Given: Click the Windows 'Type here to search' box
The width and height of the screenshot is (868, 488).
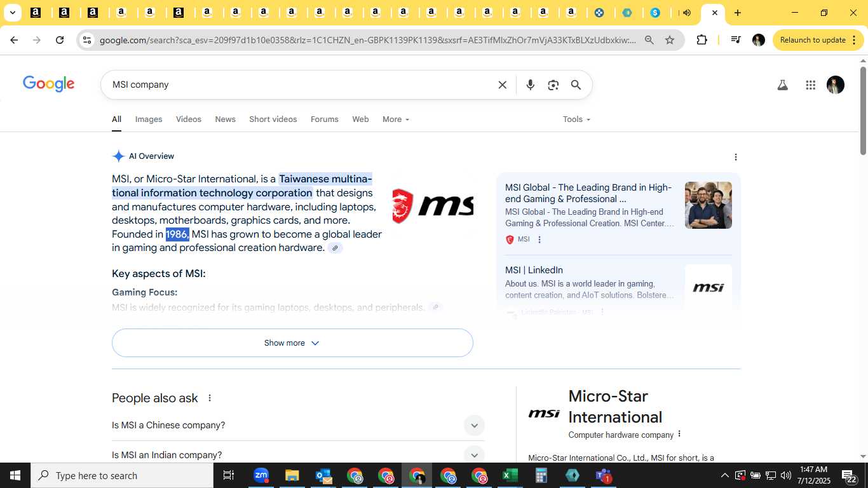Looking at the screenshot, I should (x=121, y=475).
